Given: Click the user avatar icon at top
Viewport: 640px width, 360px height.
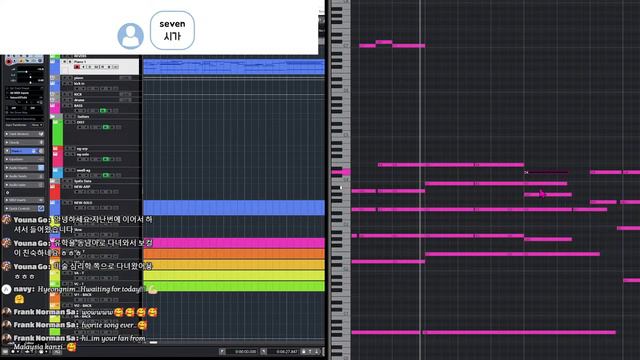Looking at the screenshot, I should 131,36.
